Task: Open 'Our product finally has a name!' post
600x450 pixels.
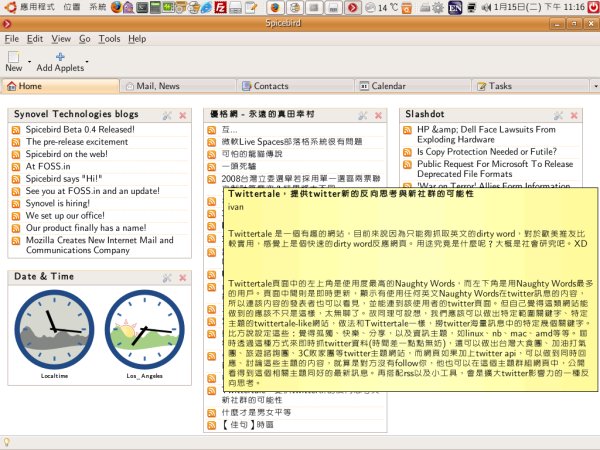Action: click(x=86, y=228)
